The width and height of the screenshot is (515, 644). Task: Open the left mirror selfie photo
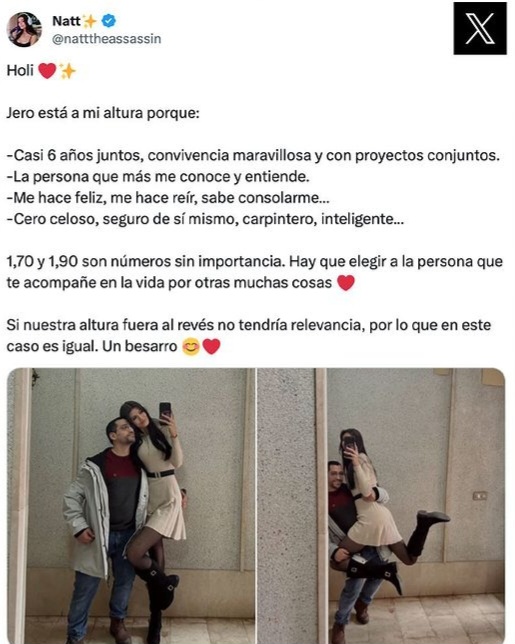[131, 506]
